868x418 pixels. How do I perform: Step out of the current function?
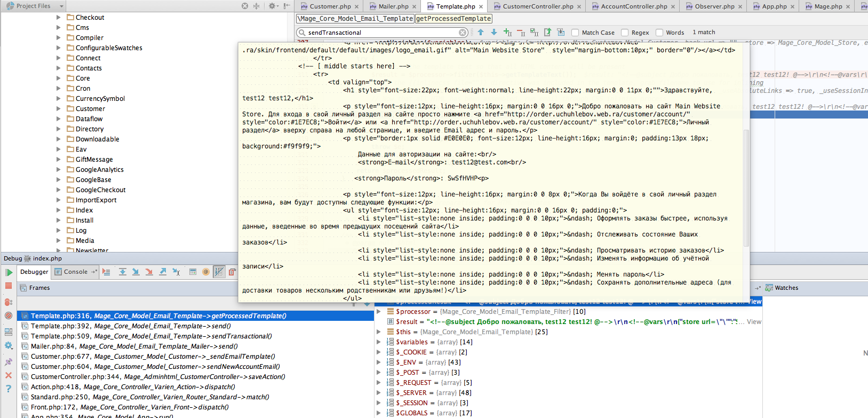coord(163,272)
